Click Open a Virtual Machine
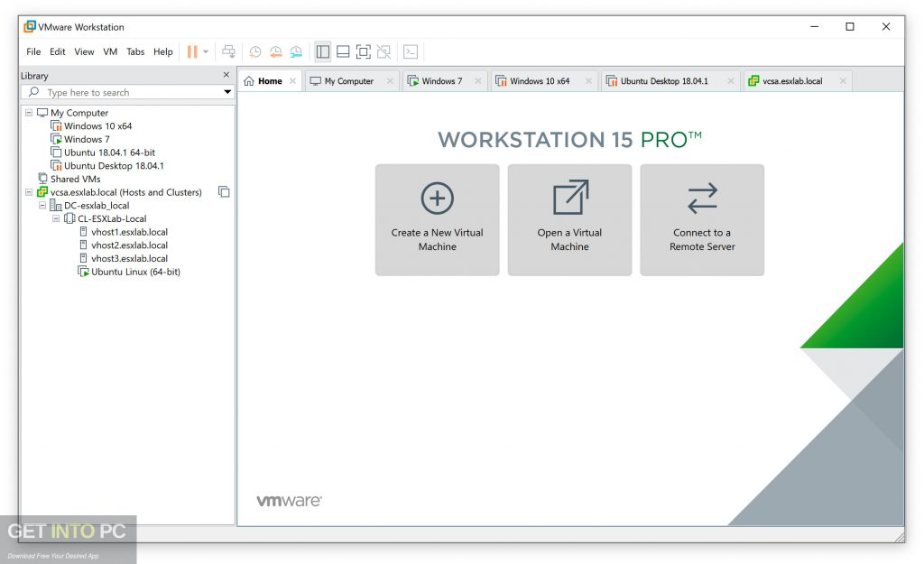The width and height of the screenshot is (924, 564). pos(570,220)
